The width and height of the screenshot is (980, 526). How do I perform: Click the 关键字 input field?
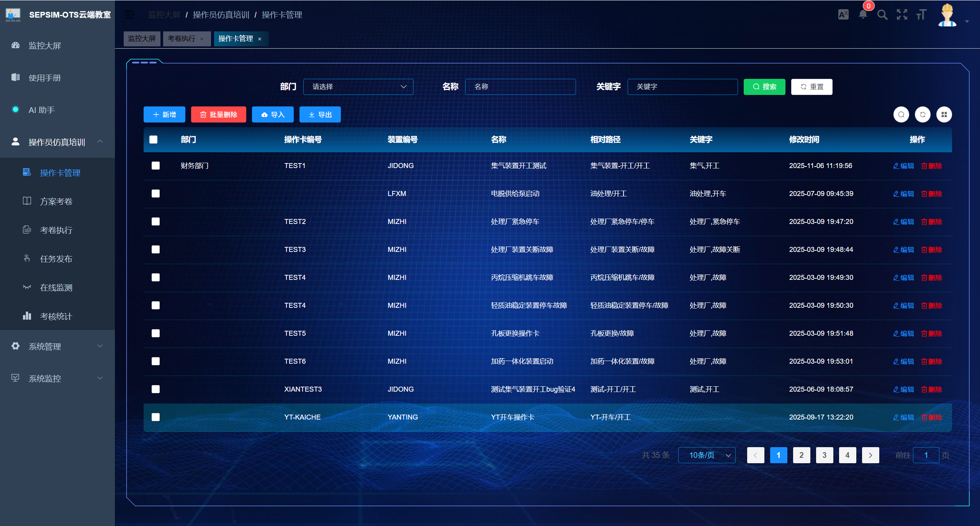pyautogui.click(x=682, y=87)
